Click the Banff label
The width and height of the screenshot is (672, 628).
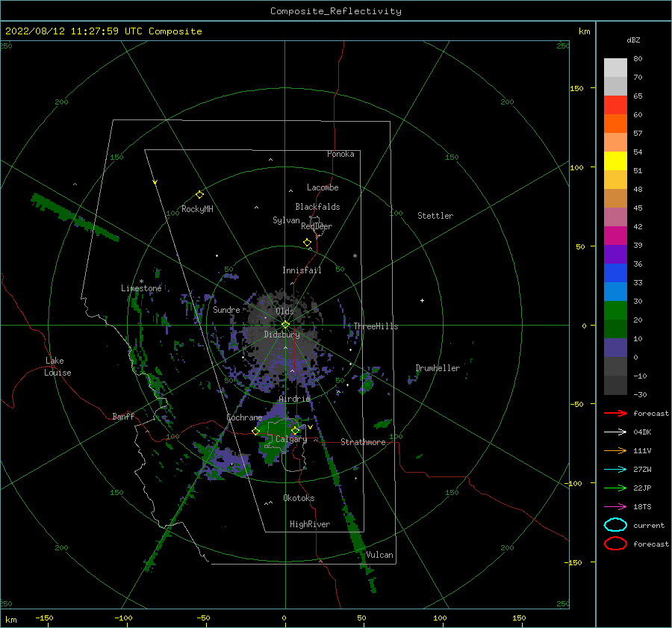[x=123, y=417]
